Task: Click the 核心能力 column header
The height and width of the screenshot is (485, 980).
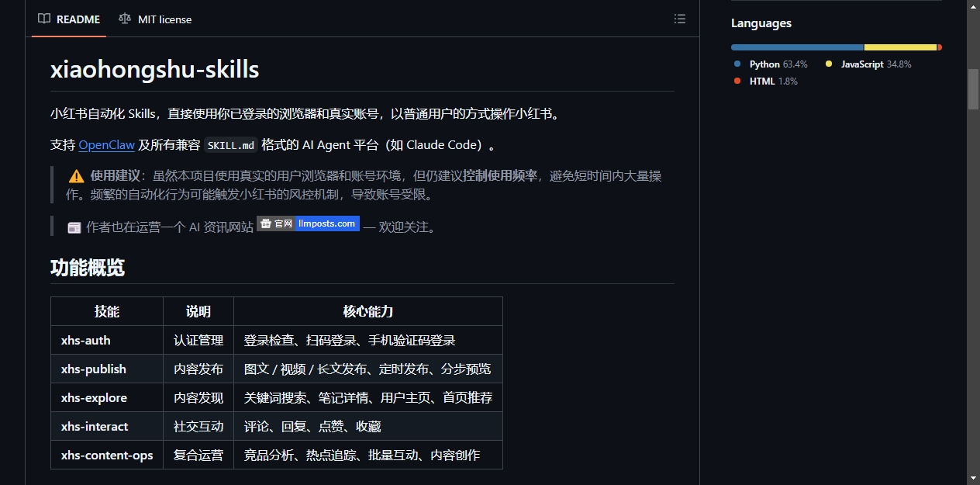Action: tap(368, 311)
